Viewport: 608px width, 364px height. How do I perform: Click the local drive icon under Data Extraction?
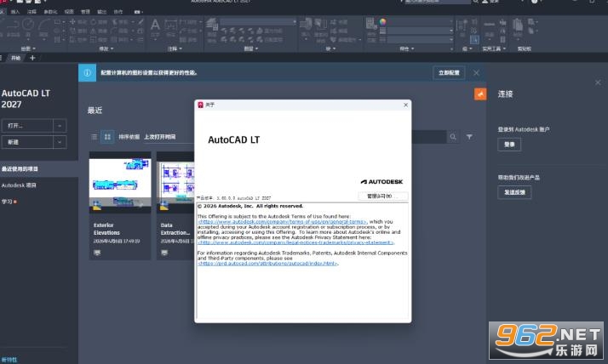164,253
